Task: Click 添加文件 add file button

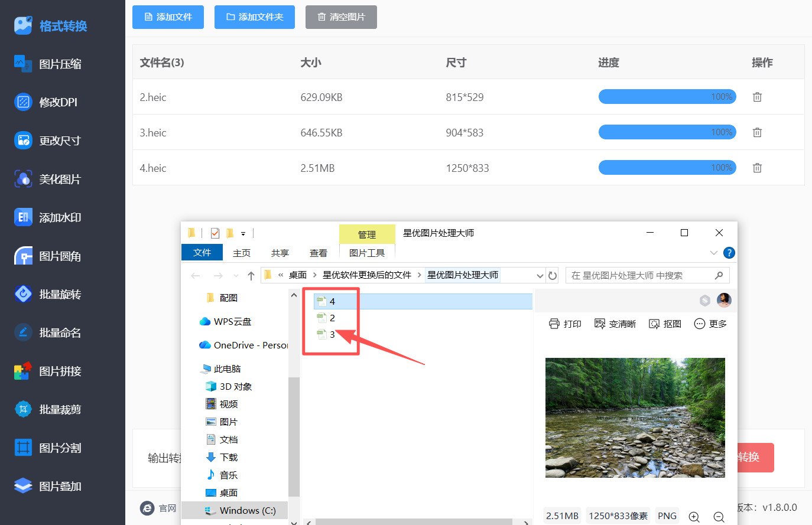Action: pyautogui.click(x=168, y=17)
